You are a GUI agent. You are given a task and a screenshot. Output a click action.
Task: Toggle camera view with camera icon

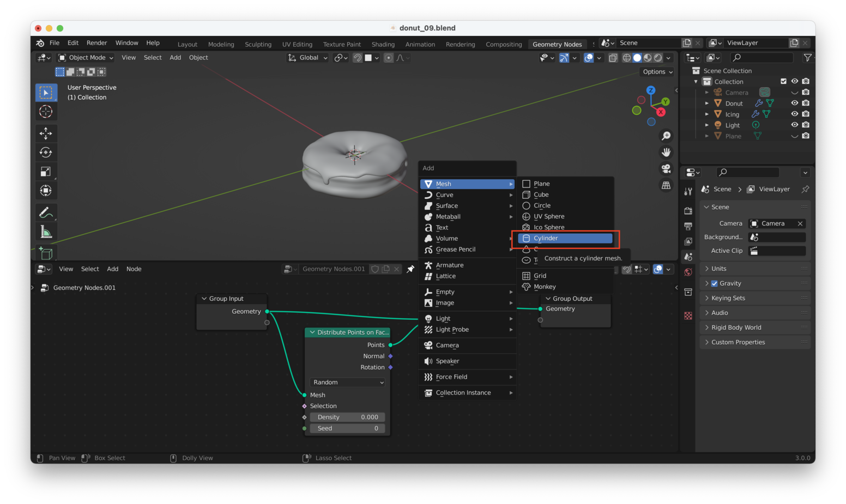point(666,169)
